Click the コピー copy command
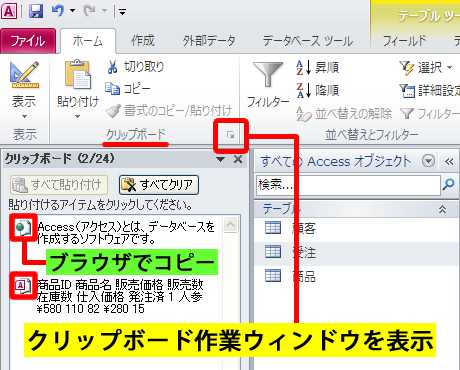This screenshot has width=460, height=370. 128,89
